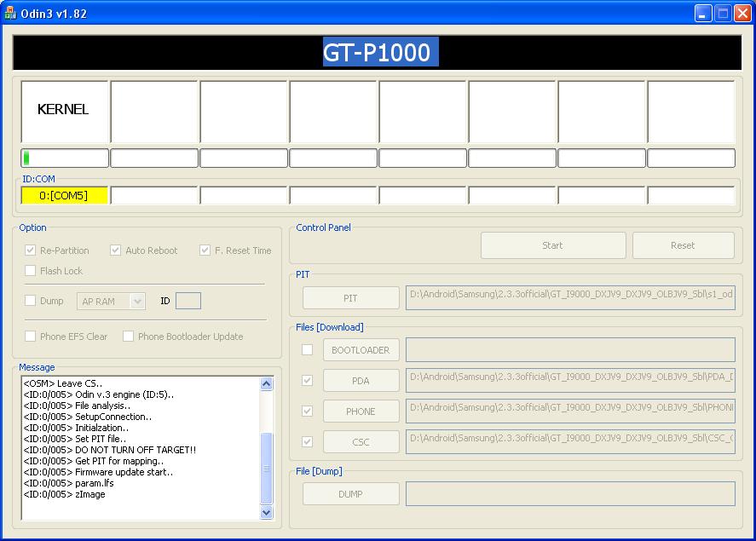This screenshot has width=756, height=541.
Task: Click the File Dump path field
Action: coord(570,494)
